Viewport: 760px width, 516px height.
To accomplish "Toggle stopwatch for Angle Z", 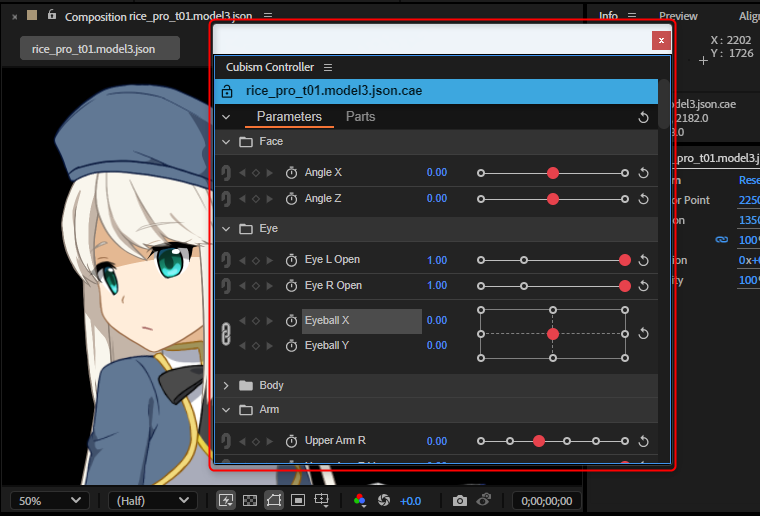I will (291, 199).
